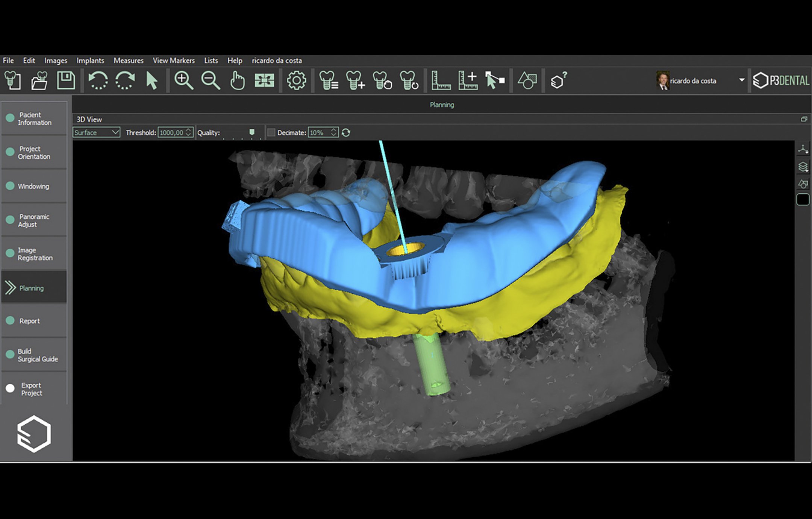This screenshot has height=519, width=812.
Task: Open the File menu
Action: coord(8,61)
